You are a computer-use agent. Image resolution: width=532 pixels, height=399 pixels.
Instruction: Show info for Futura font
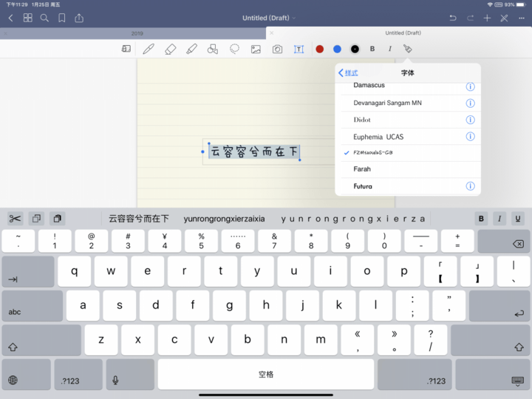pyautogui.click(x=470, y=186)
